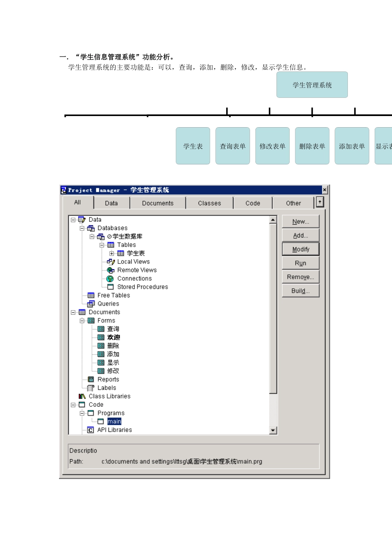Viewport: 392px width, 555px height.
Task: Close the Project Manager window
Action: coord(325,190)
